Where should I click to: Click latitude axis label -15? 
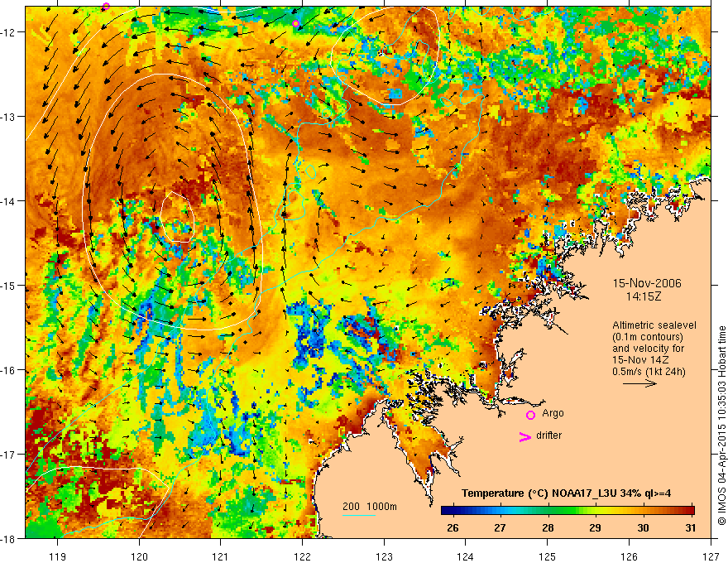(x=9, y=286)
